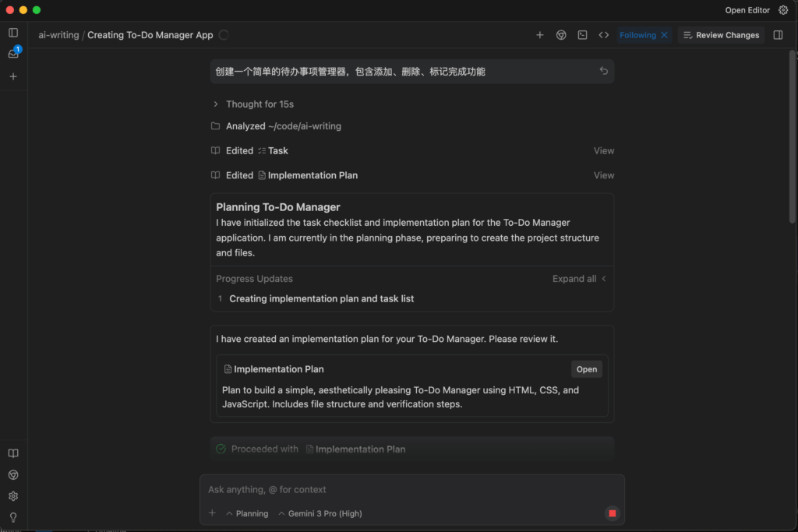Open the Implementation Plan card
This screenshot has height=532, width=798.
point(586,369)
